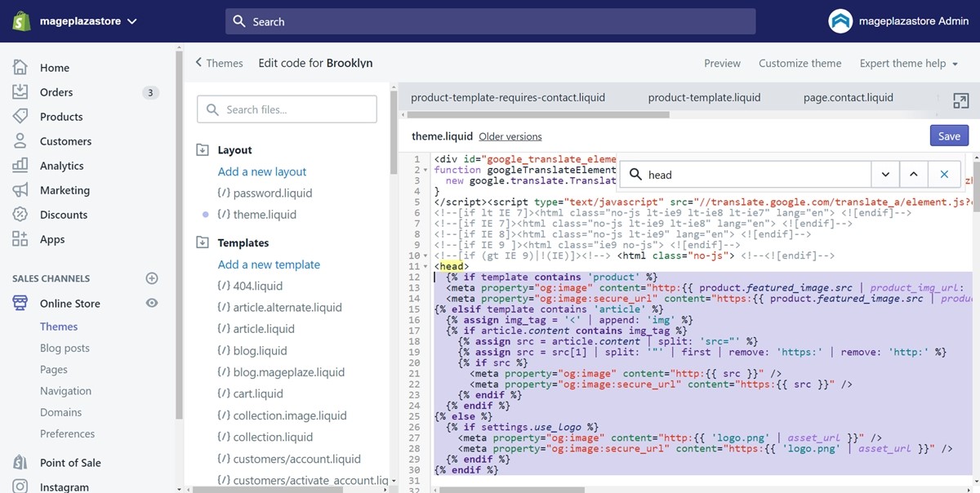Screen dimensions: 980x493
Task: View Online Store with eye icon
Action: point(151,303)
